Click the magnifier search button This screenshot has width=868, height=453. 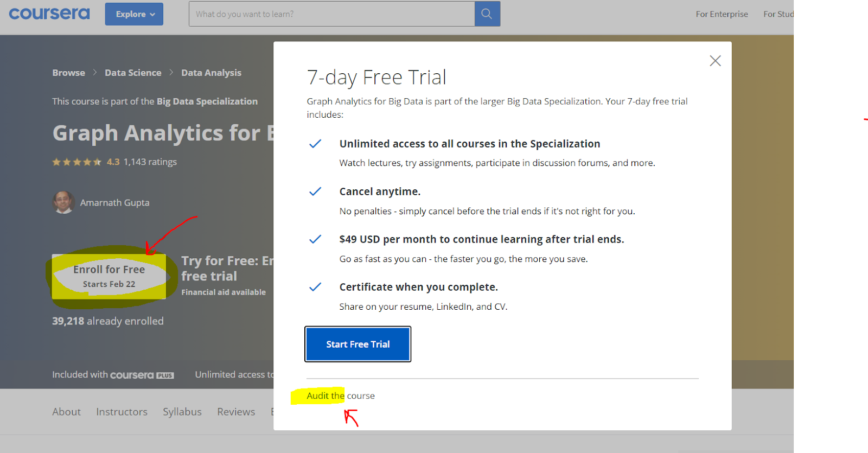[487, 14]
